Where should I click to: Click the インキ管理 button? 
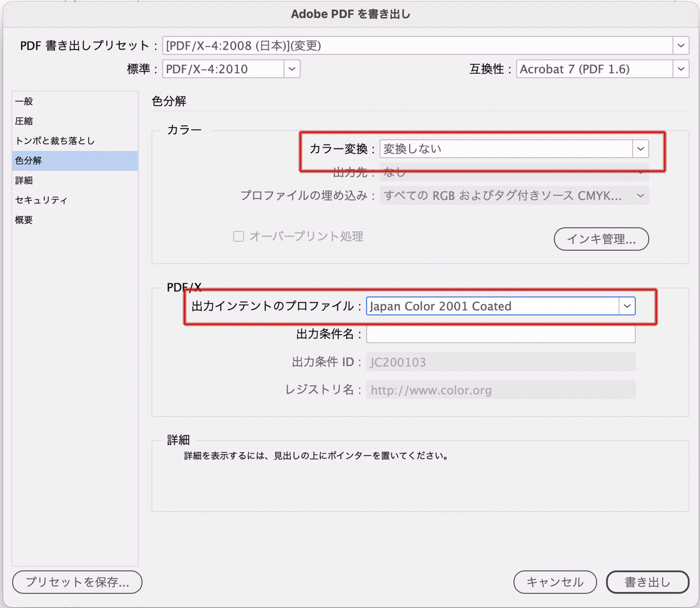pos(601,239)
